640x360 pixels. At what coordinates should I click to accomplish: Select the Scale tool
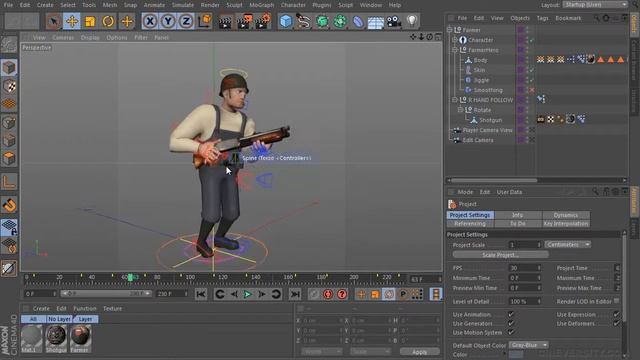pyautogui.click(x=90, y=21)
